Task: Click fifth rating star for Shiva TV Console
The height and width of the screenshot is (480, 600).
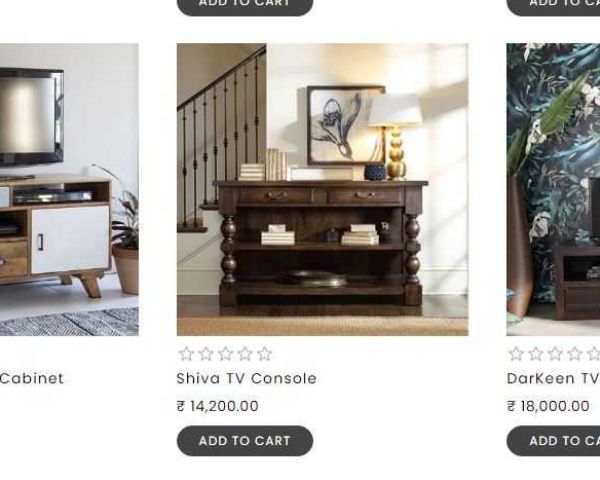Action: pyautogui.click(x=264, y=354)
